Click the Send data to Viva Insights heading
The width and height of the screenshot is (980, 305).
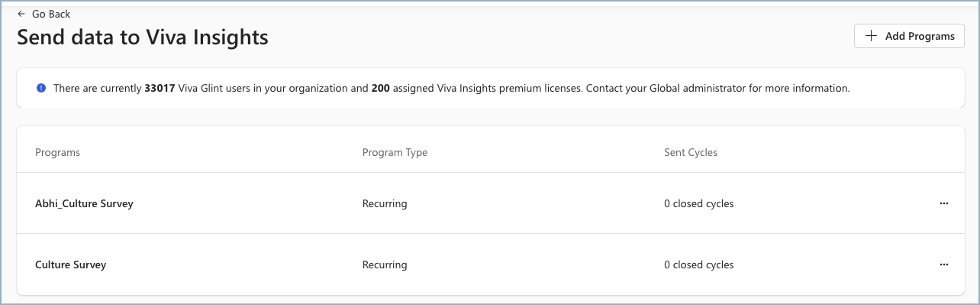pyautogui.click(x=143, y=37)
